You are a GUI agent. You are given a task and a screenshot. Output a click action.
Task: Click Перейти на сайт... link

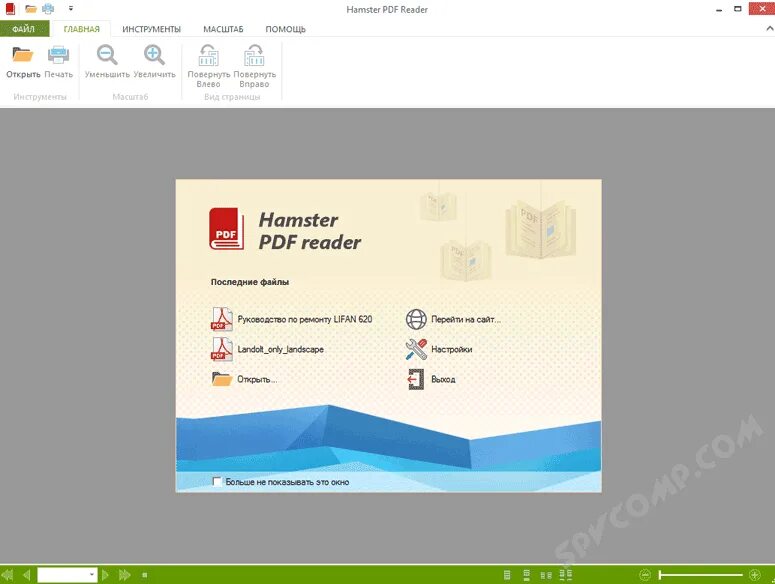pos(466,319)
